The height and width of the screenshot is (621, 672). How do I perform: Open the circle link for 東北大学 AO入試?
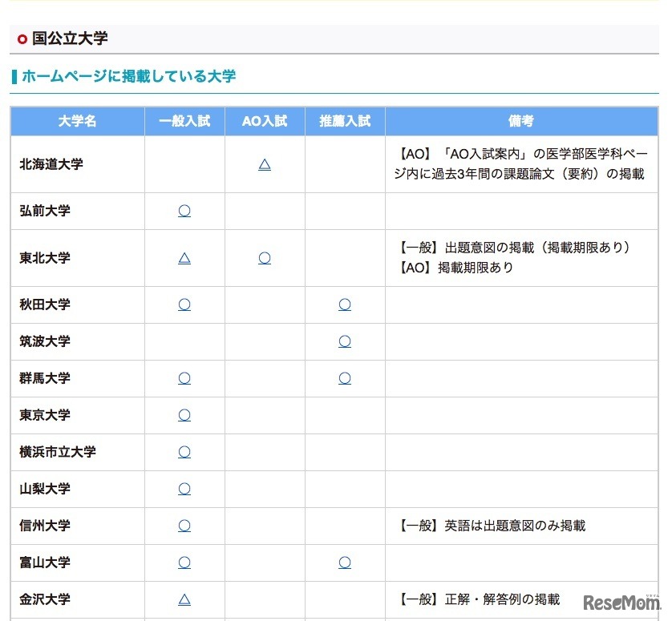[265, 258]
